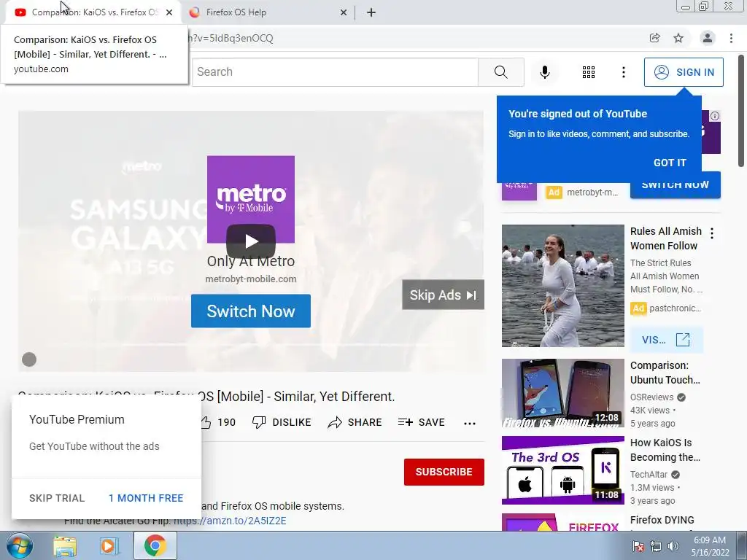The height and width of the screenshot is (560, 747).
Task: Click the 'Firefox DYING' video title
Action: click(662, 520)
